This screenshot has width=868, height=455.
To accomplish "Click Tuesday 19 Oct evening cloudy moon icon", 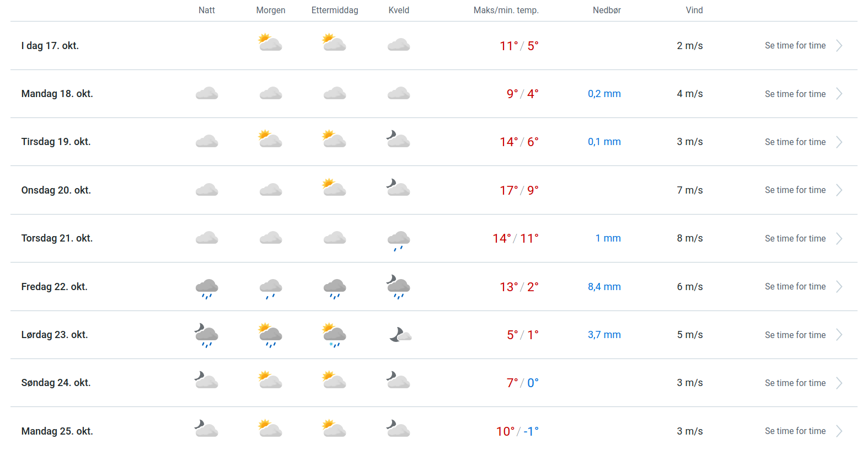I will pos(398,140).
